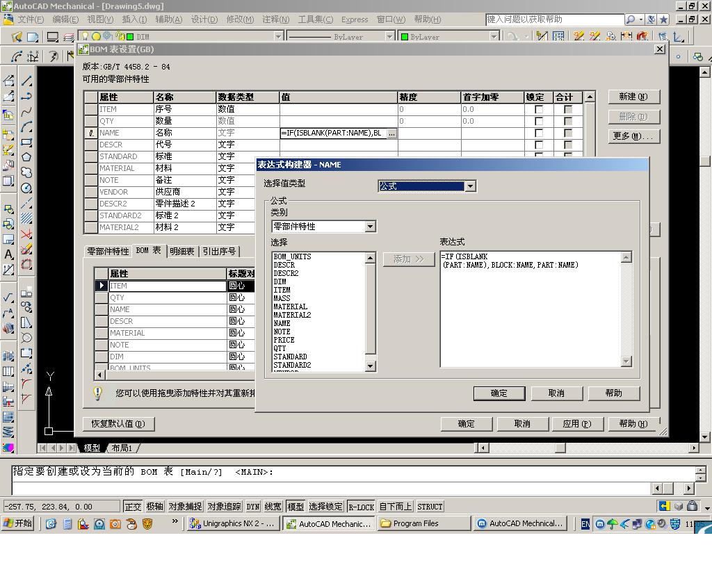Click the parts list table toolbar icon
This screenshot has width=712, height=588.
tap(559, 36)
